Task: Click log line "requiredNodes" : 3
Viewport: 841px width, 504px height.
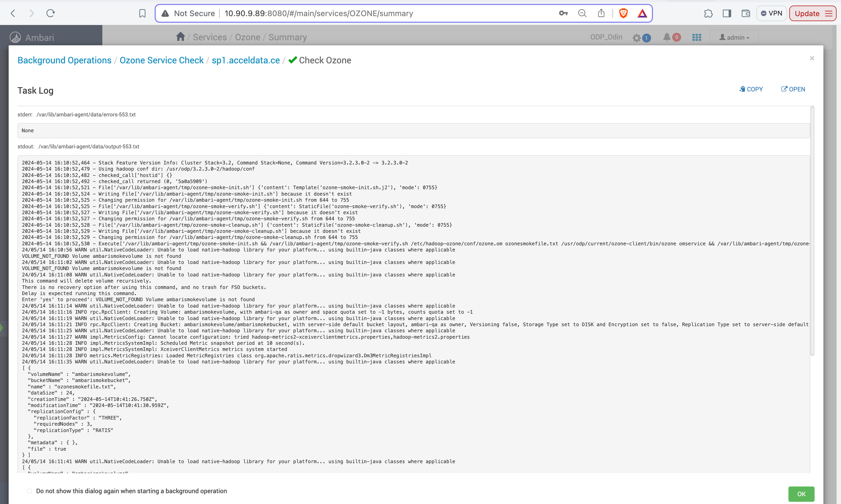Action: click(63, 424)
